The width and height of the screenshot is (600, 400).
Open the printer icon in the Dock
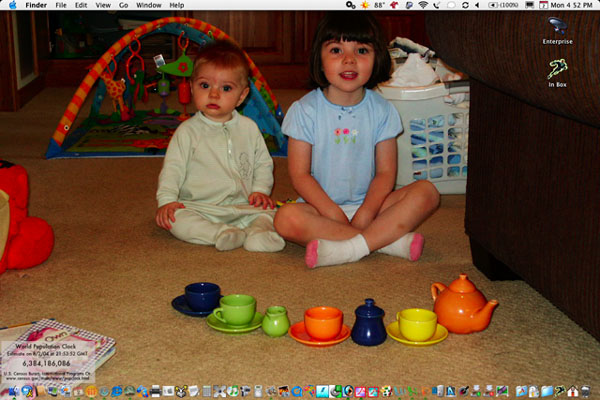pos(155,391)
